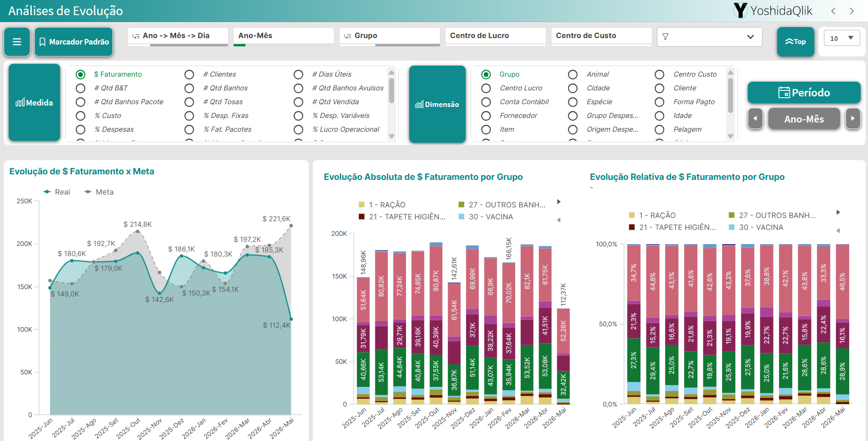Go to the previous sheet arrow

(x=833, y=11)
